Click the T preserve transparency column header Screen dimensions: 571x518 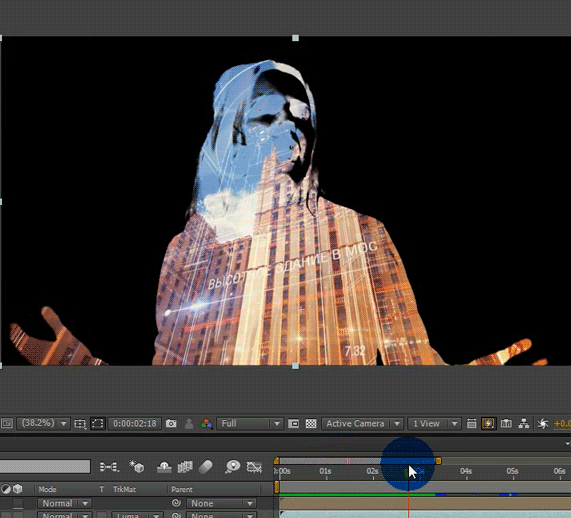click(102, 489)
